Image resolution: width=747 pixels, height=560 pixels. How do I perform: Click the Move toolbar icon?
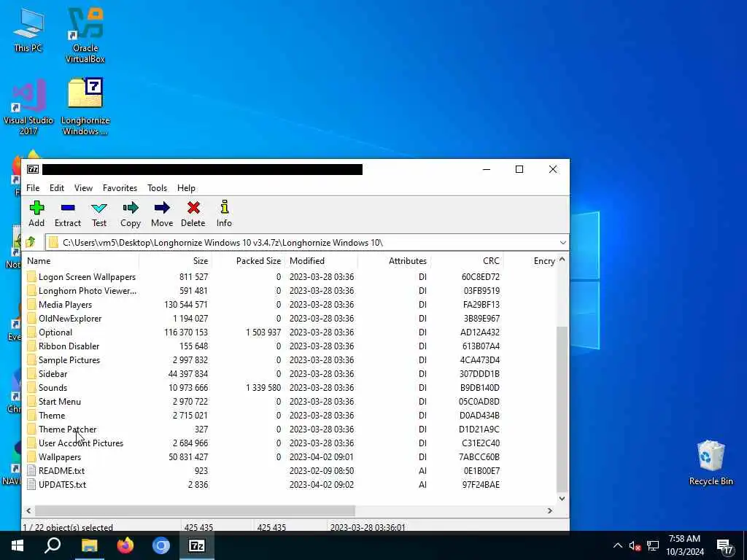coord(162,208)
